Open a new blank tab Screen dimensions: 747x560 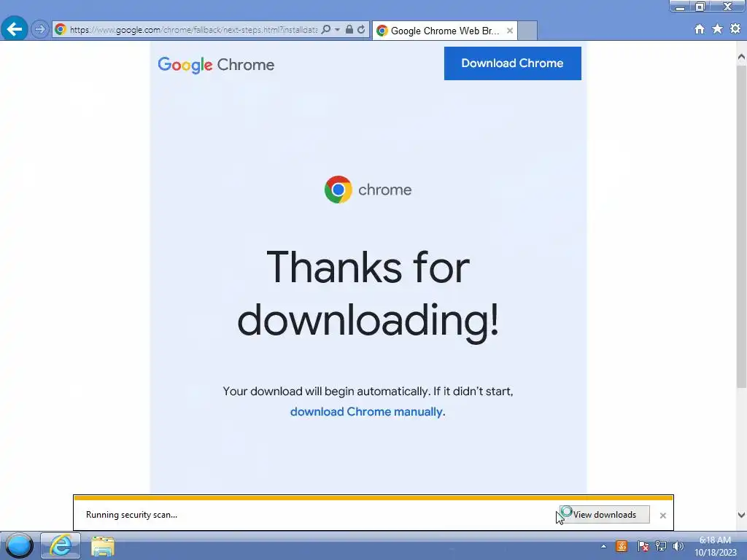[527, 31]
